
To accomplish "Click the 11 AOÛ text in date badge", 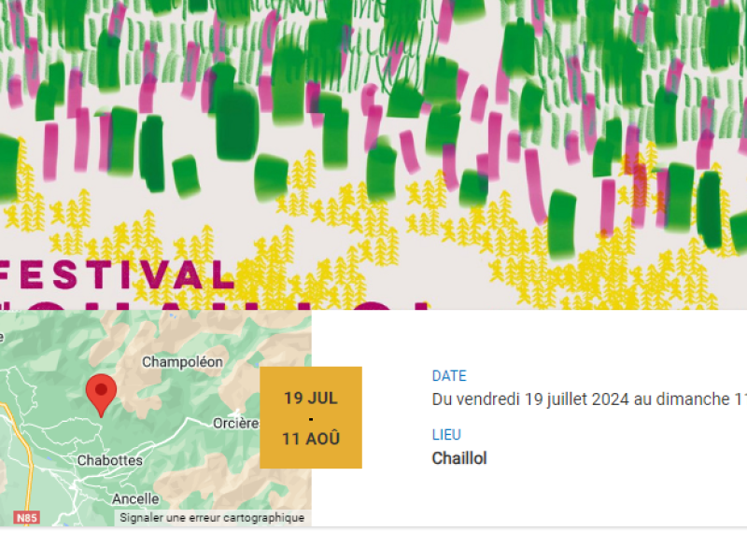I will [x=311, y=439].
